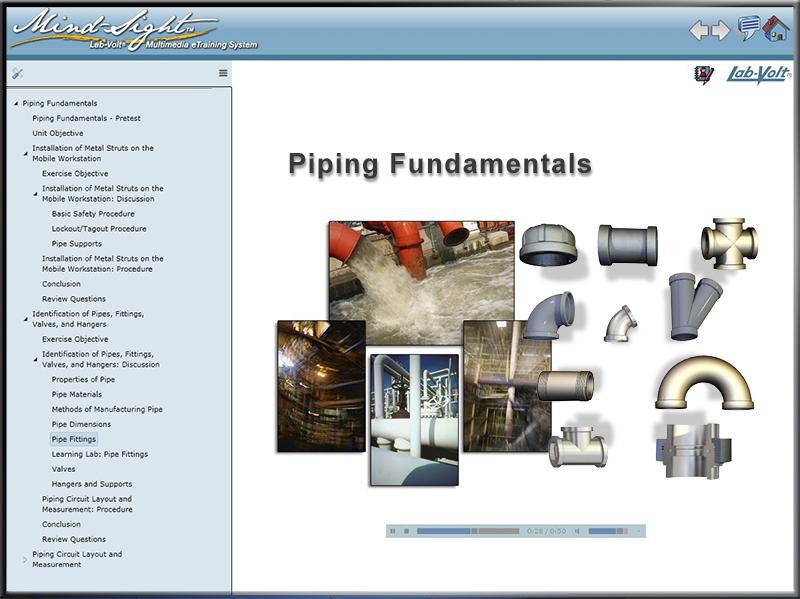This screenshot has height=599, width=800.
Task: Open the Unit Objective page
Action: [57, 132]
